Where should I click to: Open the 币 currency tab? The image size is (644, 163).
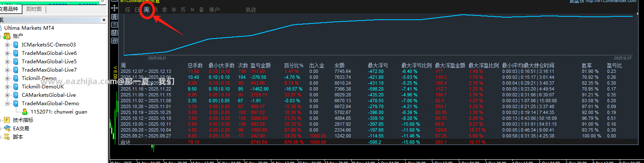pos(183,9)
